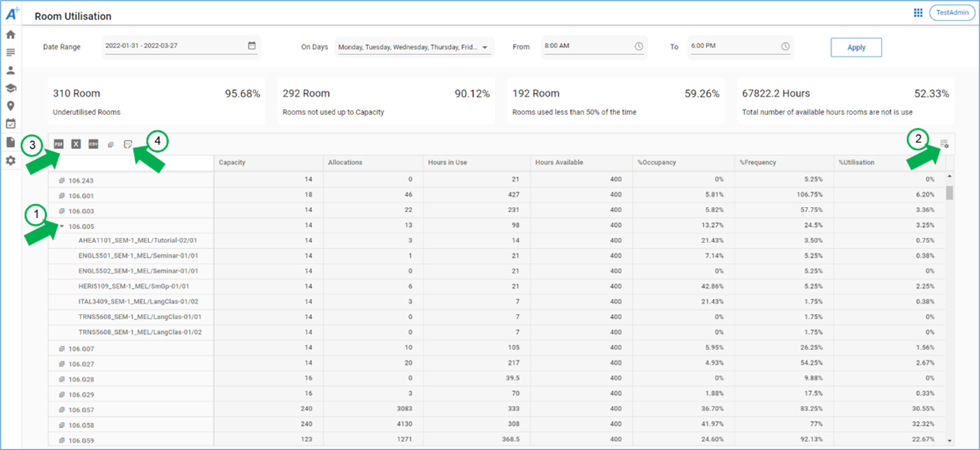Sort by the %Occupancy column header
Screen dimensions: 980x450
683,163
